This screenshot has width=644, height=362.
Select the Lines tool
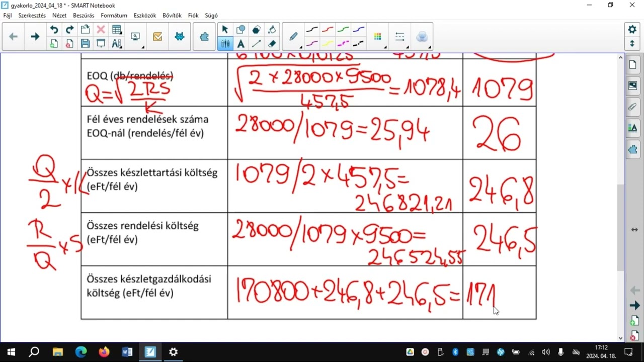[256, 44]
